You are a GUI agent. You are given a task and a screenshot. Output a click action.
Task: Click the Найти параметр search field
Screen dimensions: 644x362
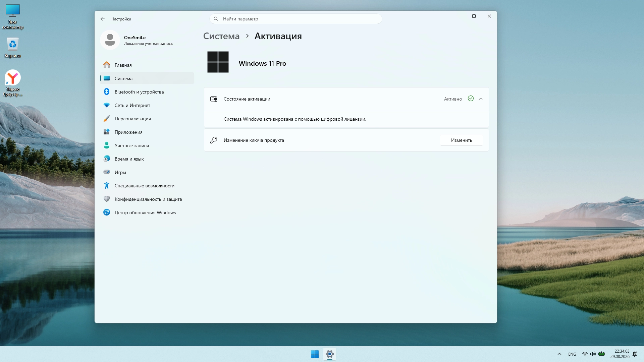[296, 19]
